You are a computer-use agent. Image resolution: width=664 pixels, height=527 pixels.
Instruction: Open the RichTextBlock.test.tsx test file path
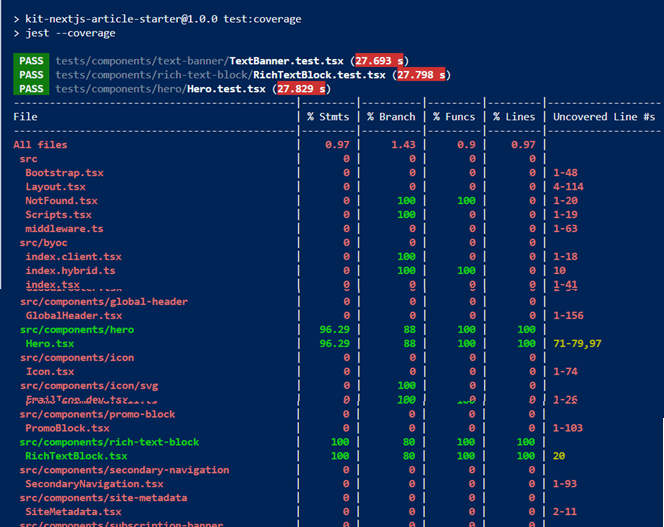(x=221, y=75)
